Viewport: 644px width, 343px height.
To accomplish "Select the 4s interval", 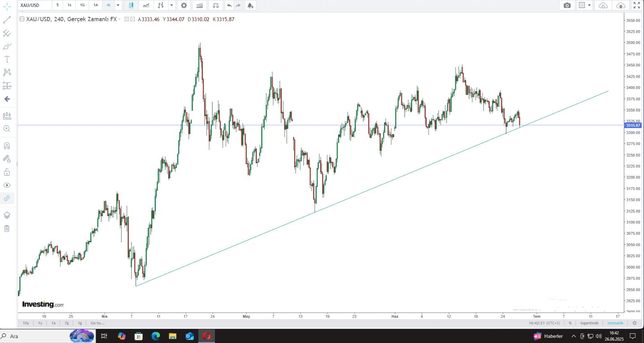I will pos(109,5).
